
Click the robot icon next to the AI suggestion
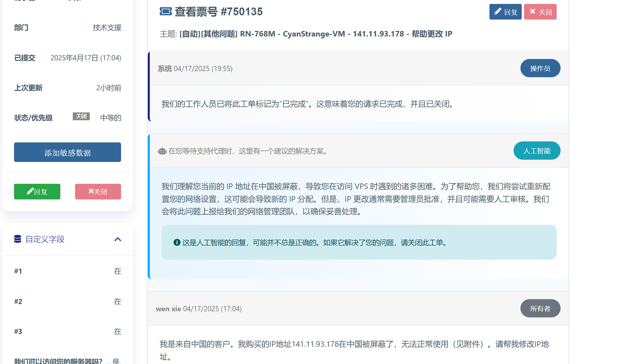(x=162, y=151)
